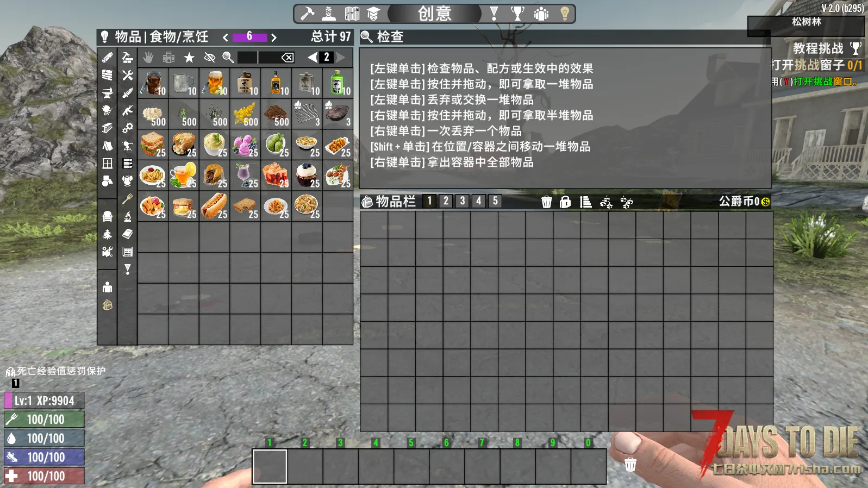This screenshot has height=488, width=868.
Task: Click the purple category 6 indicator bar
Action: click(x=249, y=37)
